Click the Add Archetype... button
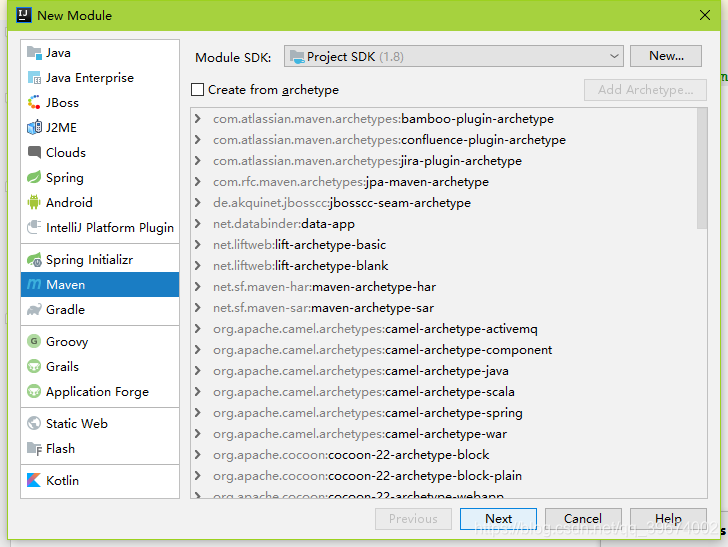Image resolution: width=728 pixels, height=547 pixels. coord(645,90)
